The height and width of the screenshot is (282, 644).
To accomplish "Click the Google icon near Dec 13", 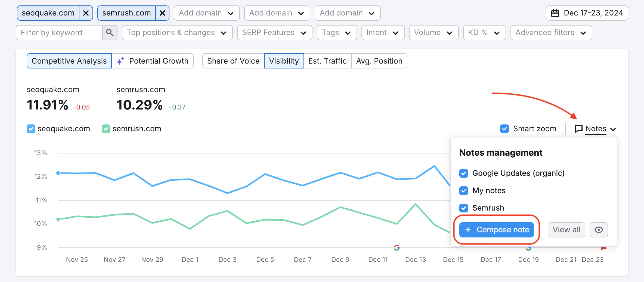I will [x=397, y=247].
